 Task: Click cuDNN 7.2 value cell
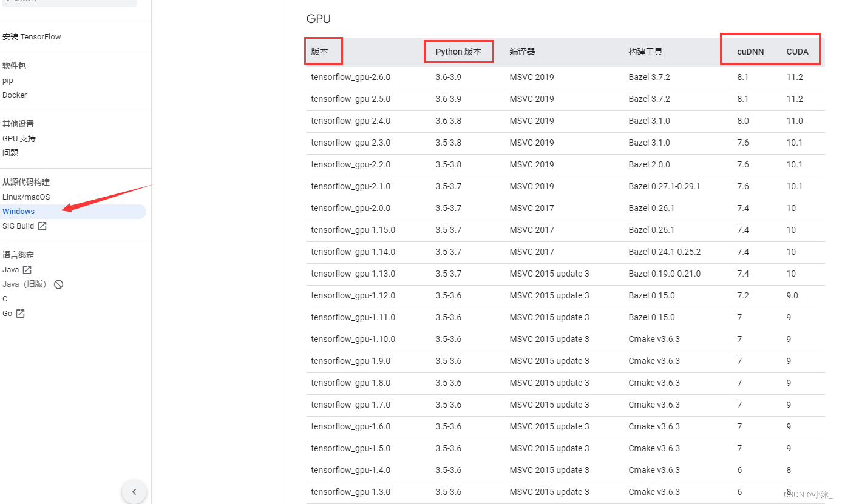pos(743,295)
